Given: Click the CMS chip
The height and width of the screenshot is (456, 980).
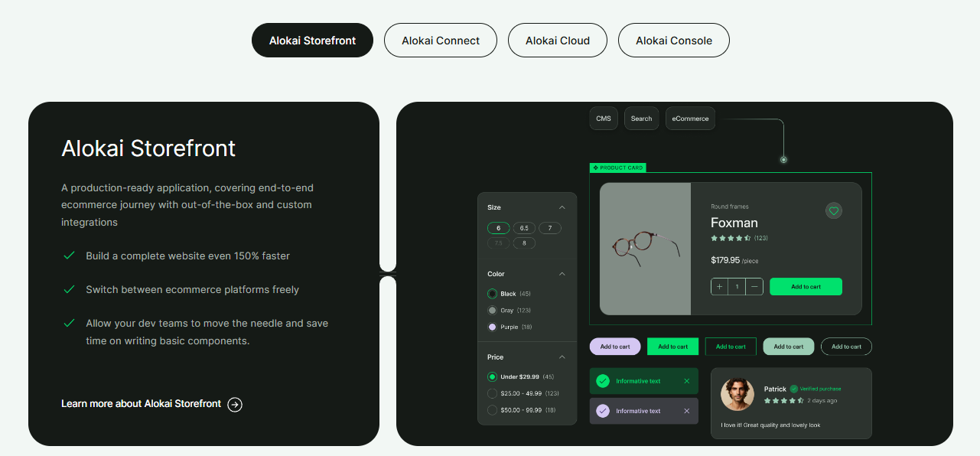Looking at the screenshot, I should (x=604, y=119).
